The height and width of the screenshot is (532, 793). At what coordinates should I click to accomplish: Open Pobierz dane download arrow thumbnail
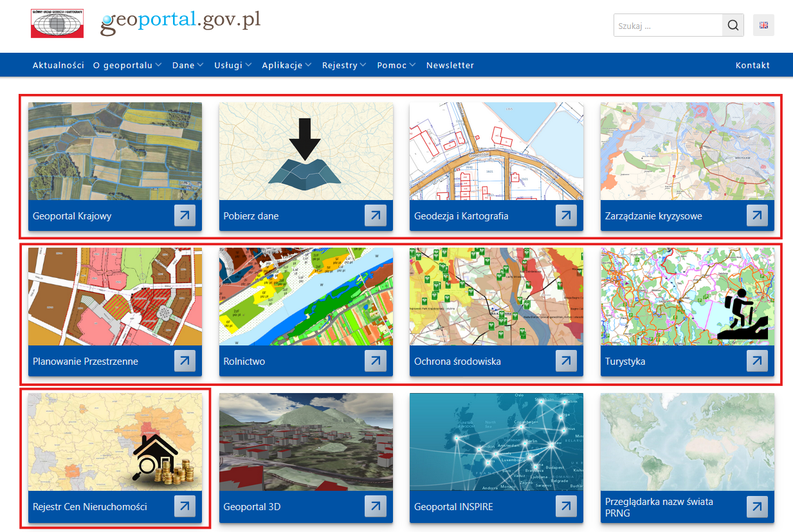[x=306, y=151]
